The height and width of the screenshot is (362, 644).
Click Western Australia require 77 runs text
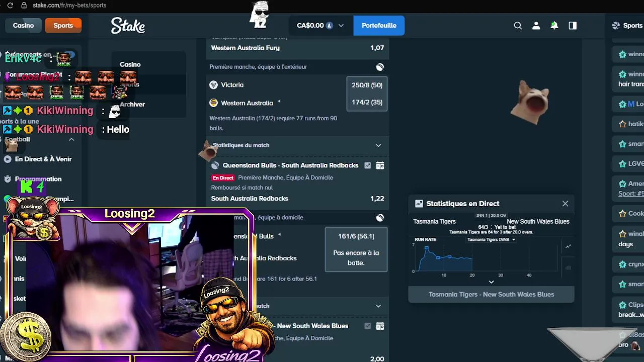pos(273,123)
